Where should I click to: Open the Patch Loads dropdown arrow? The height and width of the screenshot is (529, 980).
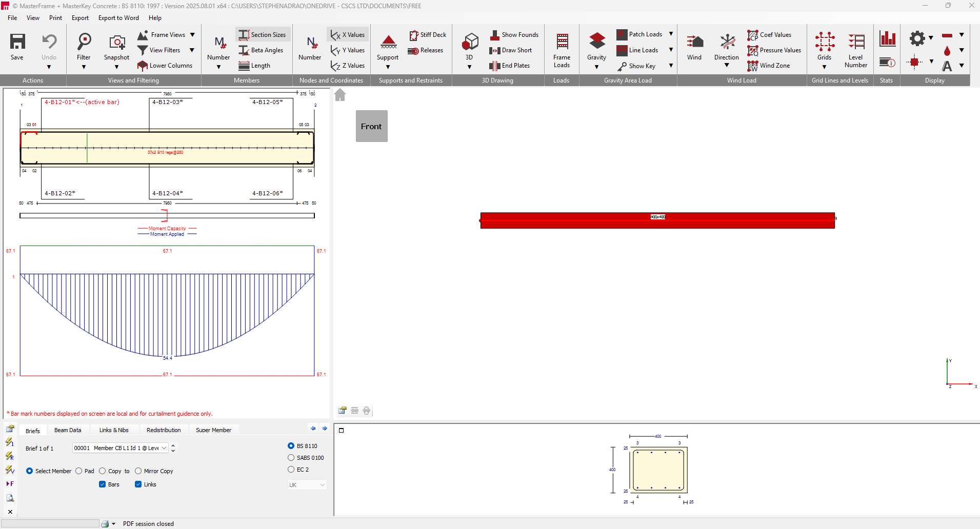pos(671,34)
